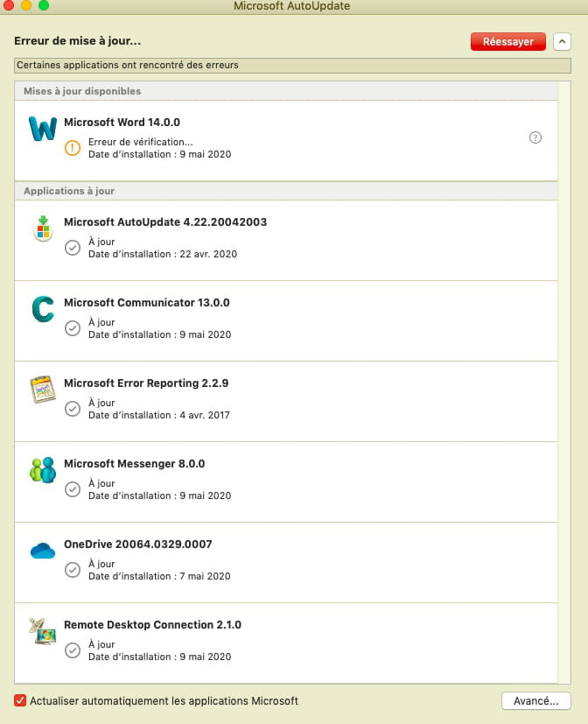Click the Réessayer button

(508, 41)
